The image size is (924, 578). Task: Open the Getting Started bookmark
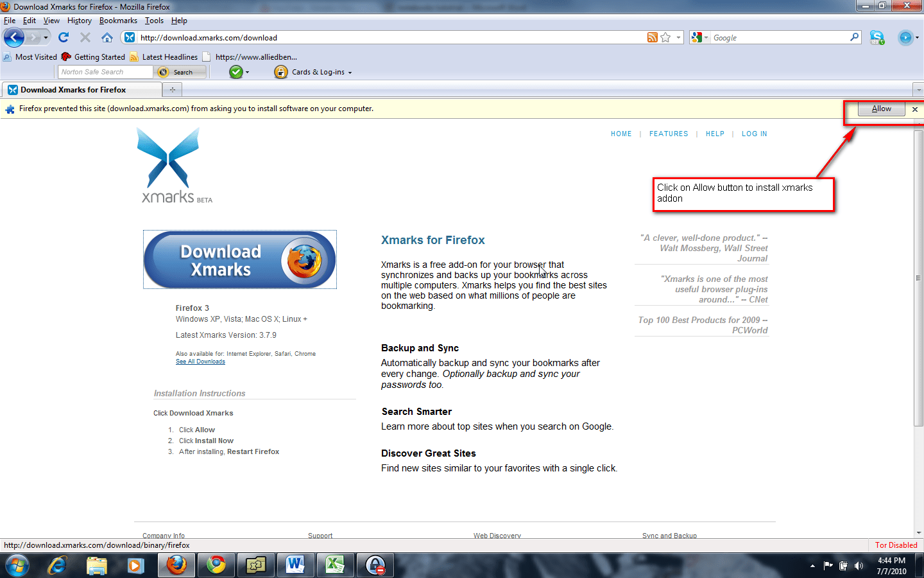(93, 57)
